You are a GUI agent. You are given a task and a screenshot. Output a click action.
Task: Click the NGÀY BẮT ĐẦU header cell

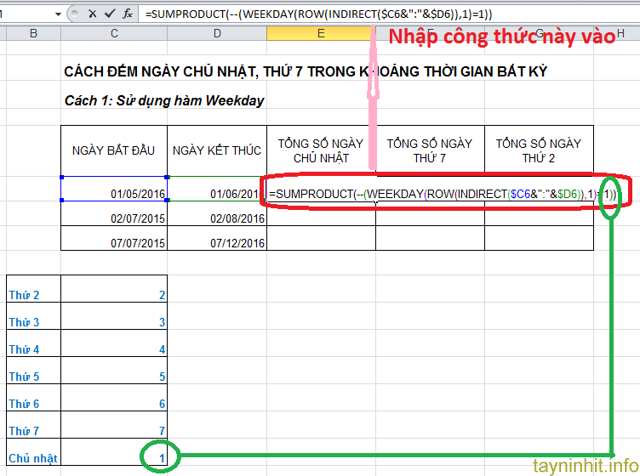coord(113,151)
